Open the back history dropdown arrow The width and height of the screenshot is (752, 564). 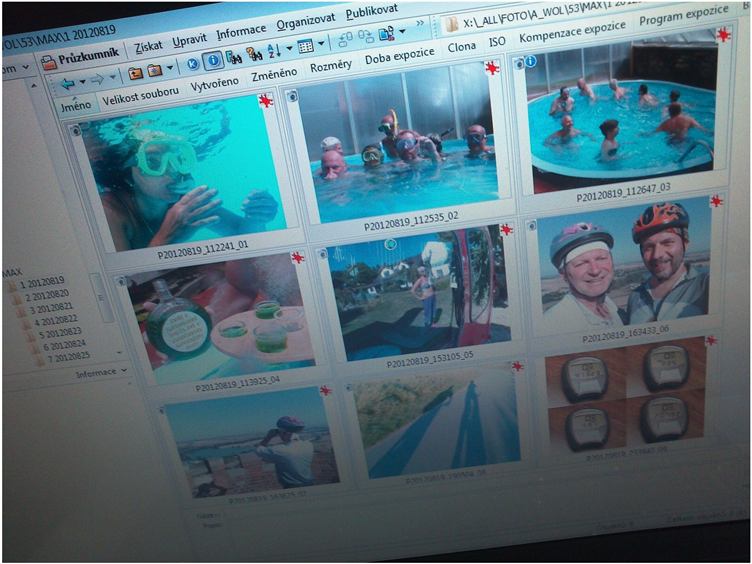(x=82, y=82)
